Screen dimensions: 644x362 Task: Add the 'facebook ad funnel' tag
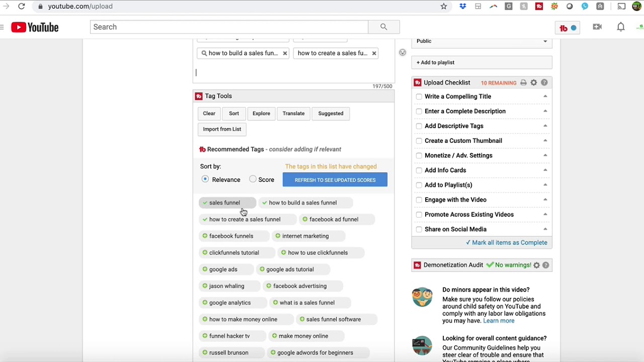coord(337,219)
